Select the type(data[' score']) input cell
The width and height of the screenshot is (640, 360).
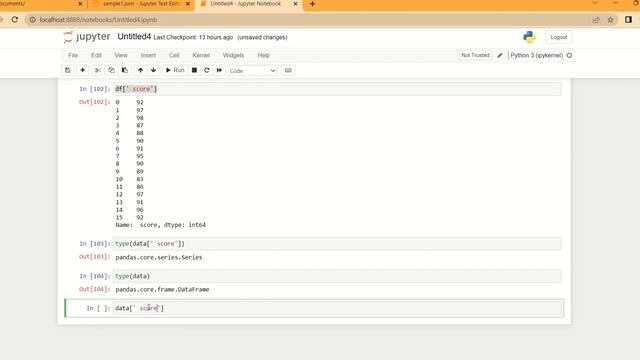[x=337, y=244]
